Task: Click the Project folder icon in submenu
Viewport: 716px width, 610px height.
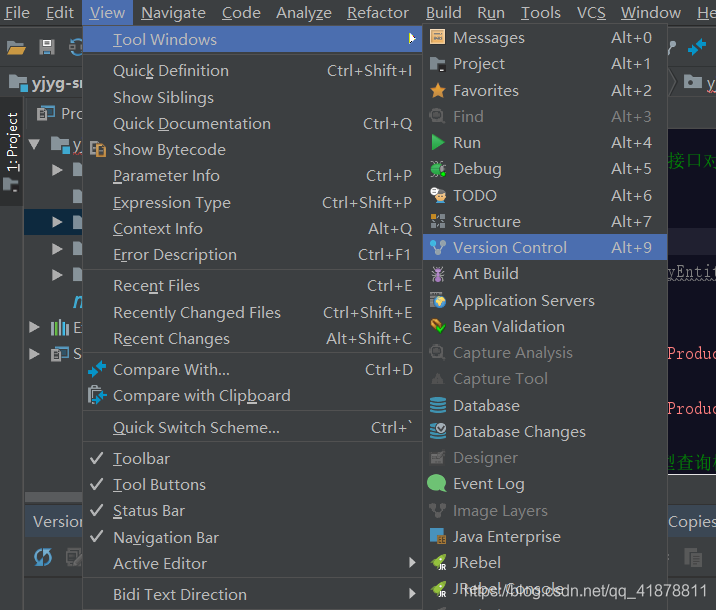Action: [x=437, y=64]
